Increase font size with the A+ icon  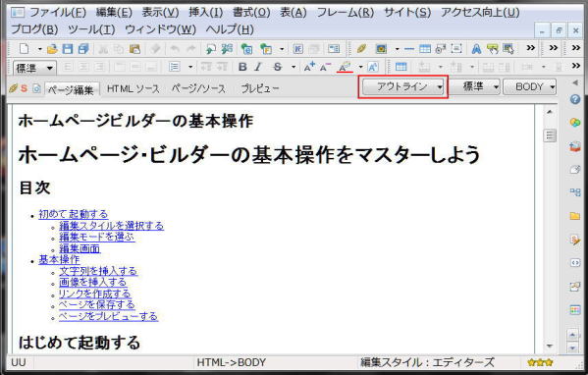pos(309,67)
